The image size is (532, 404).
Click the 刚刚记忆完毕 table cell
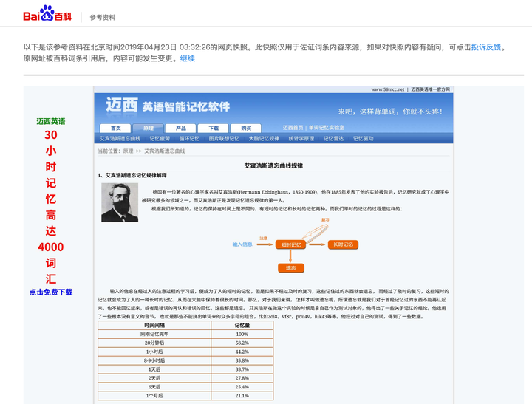154,334
